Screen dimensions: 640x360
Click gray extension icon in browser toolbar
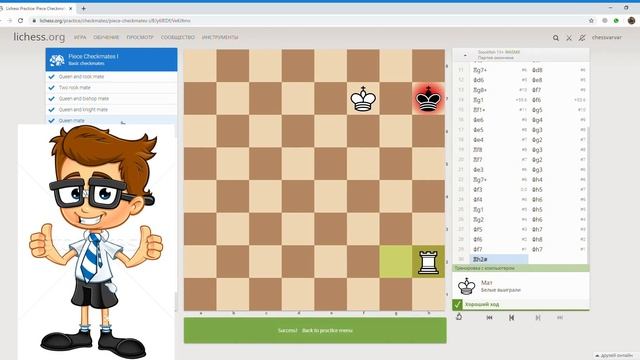tap(604, 20)
